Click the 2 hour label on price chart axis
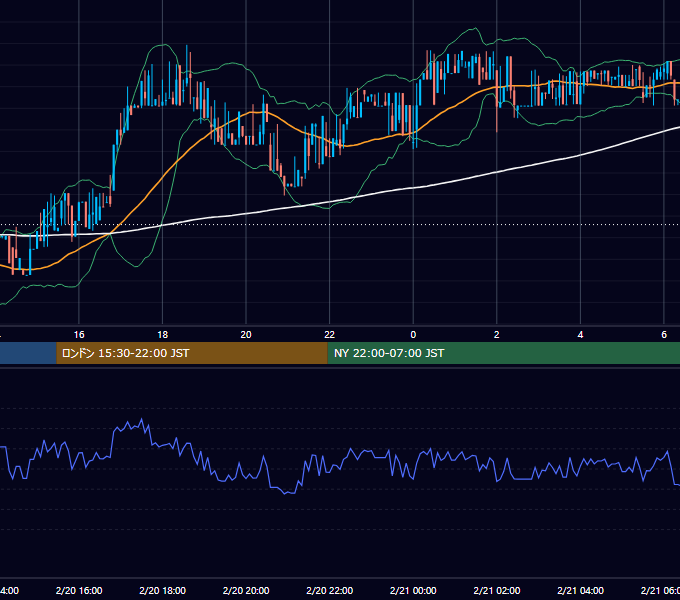Screen dimensions: 680x600 click(x=497, y=335)
